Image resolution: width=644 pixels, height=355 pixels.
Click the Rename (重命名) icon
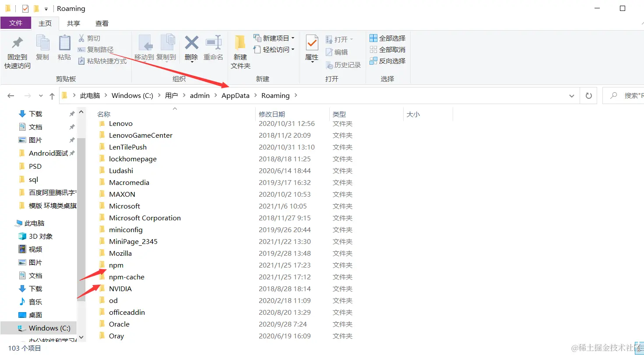click(x=214, y=42)
